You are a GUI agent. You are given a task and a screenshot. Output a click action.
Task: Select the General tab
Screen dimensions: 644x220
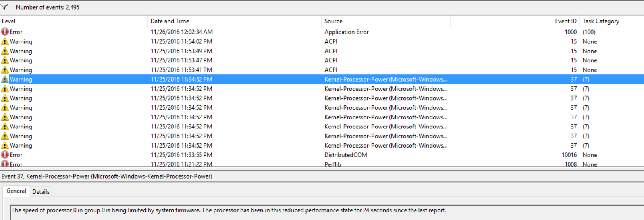point(16,191)
